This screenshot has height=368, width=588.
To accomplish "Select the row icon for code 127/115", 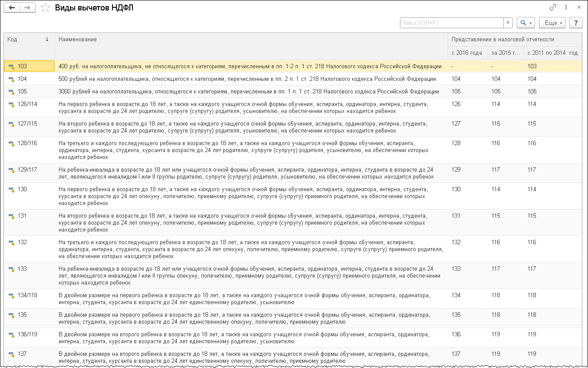I will [x=12, y=124].
